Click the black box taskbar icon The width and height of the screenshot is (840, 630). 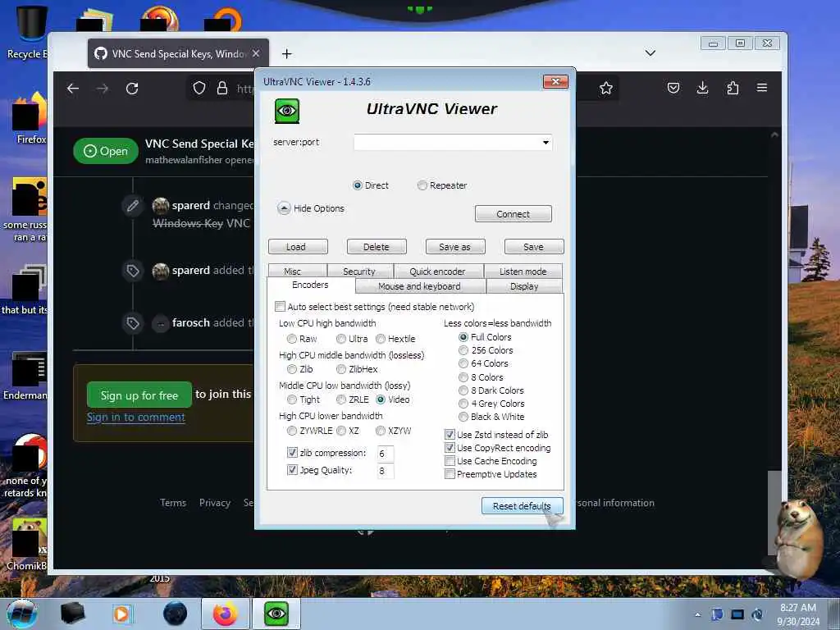(72, 614)
